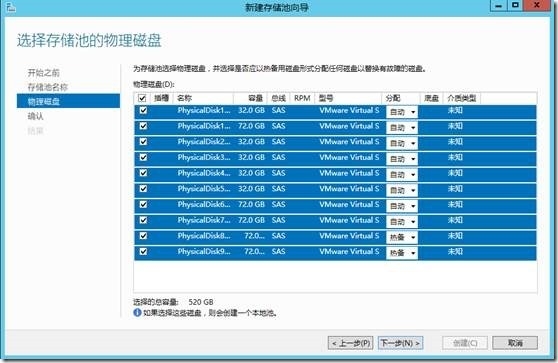Open the 分配 dropdown for PhysicalDisk2
The height and width of the screenshot is (363, 558).
tap(402, 143)
